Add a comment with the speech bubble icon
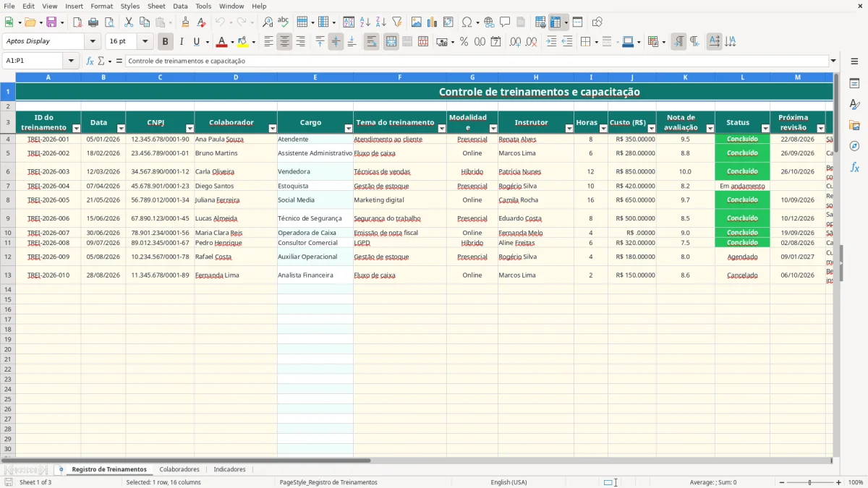 coord(505,22)
